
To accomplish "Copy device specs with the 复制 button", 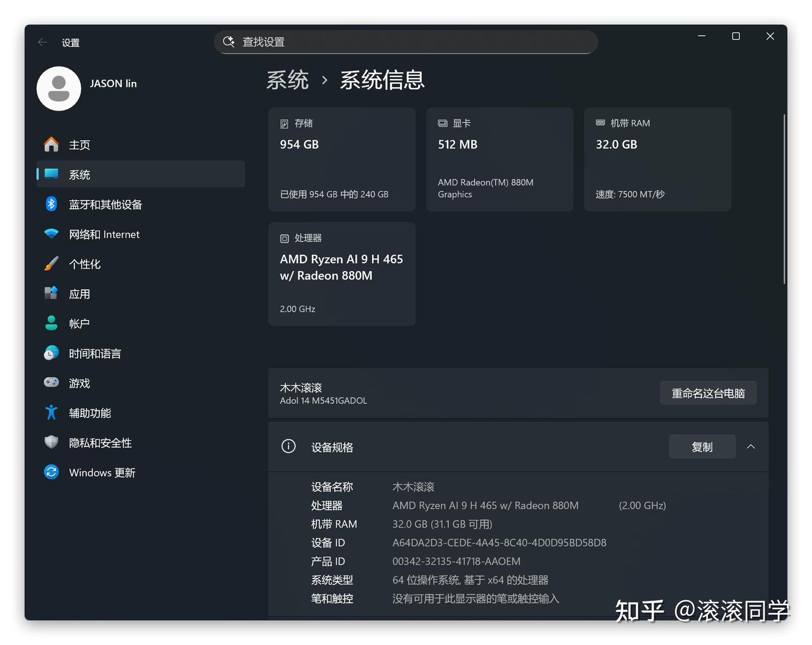I will tap(702, 447).
